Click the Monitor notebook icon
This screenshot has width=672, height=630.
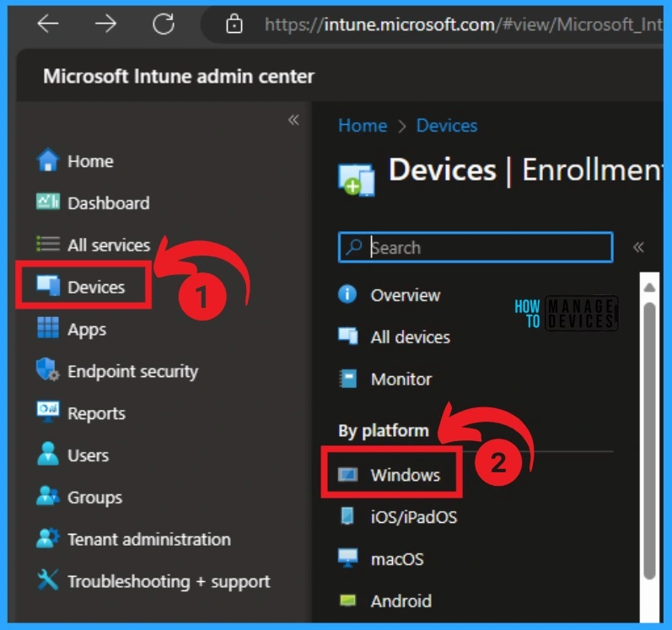pos(347,378)
